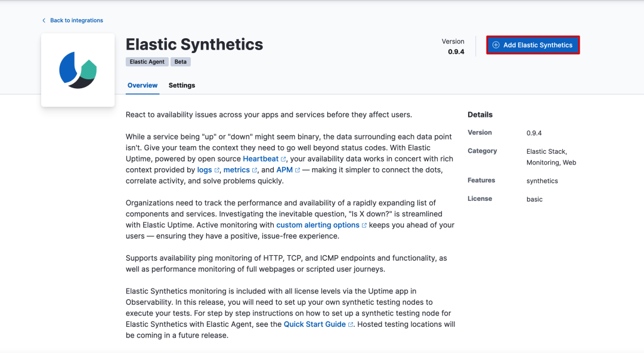Click external link icon next to metrics
This screenshot has width=644, height=353.
click(255, 171)
